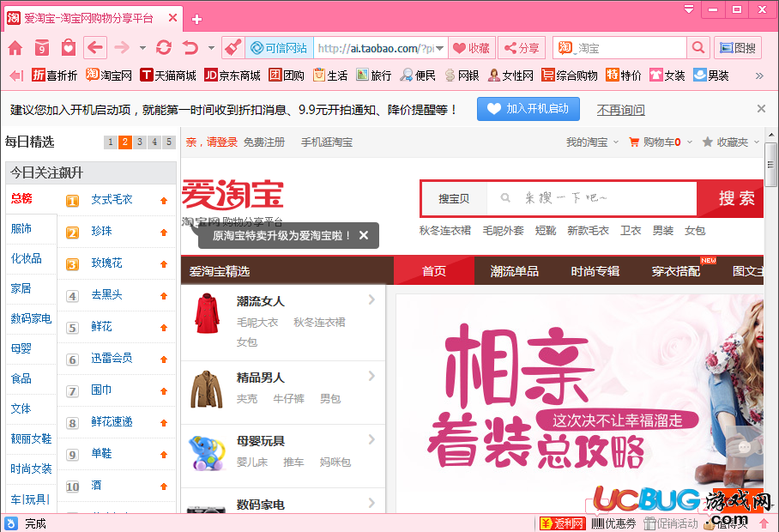Expand 精品男人 category chevron
Screen dimensions: 779x532
tap(371, 376)
